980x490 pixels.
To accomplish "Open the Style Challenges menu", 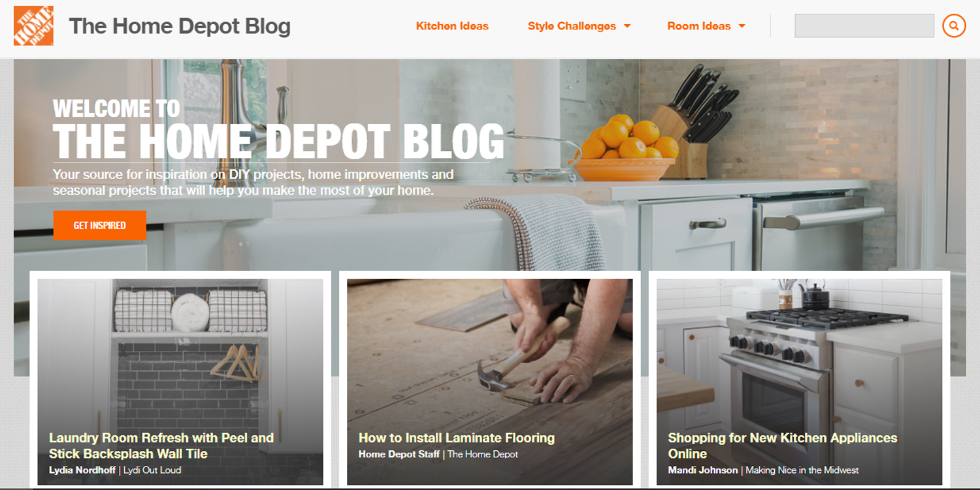I will coord(572,26).
